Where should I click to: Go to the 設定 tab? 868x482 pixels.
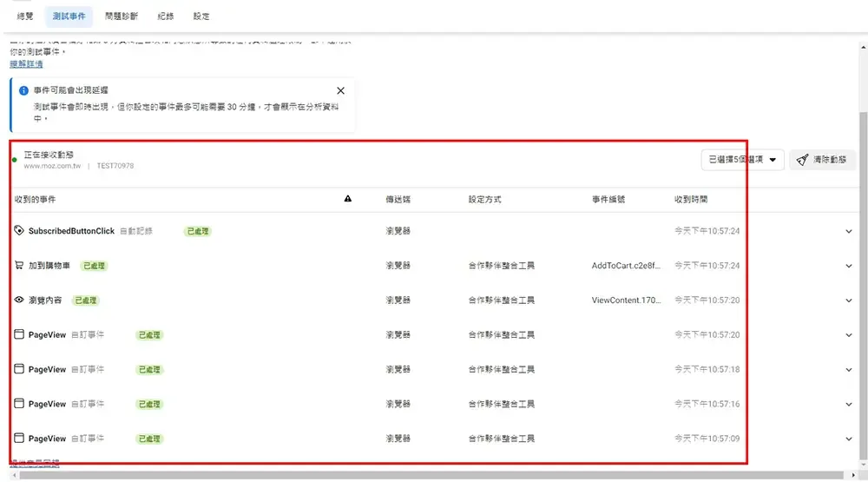point(201,16)
